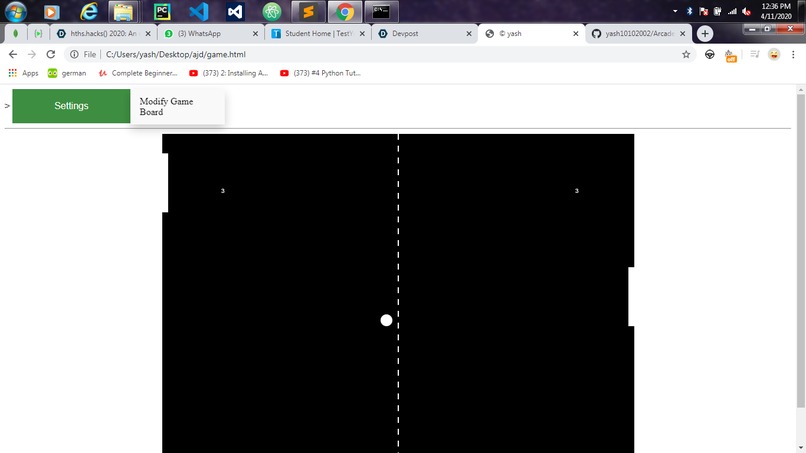Click the first pinned green tab

coord(15,33)
